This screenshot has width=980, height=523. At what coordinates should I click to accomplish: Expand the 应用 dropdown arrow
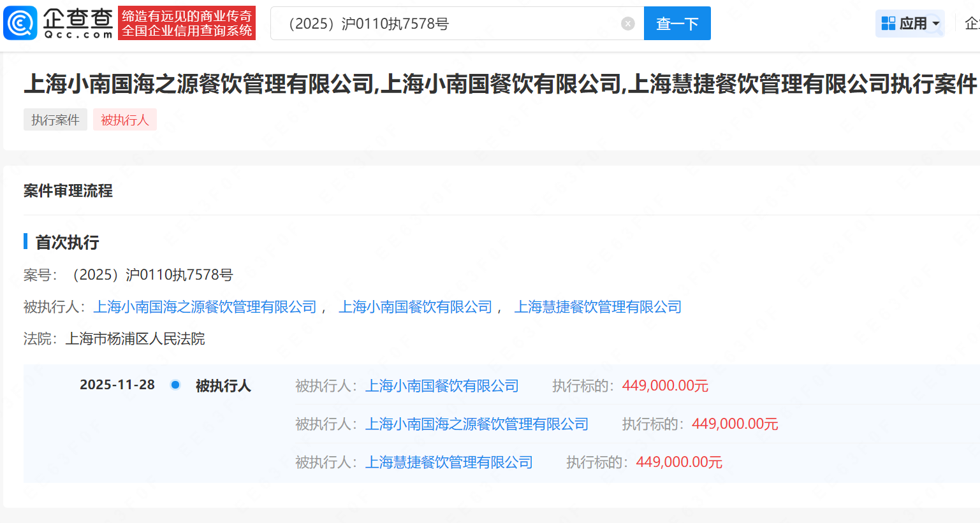click(x=936, y=24)
